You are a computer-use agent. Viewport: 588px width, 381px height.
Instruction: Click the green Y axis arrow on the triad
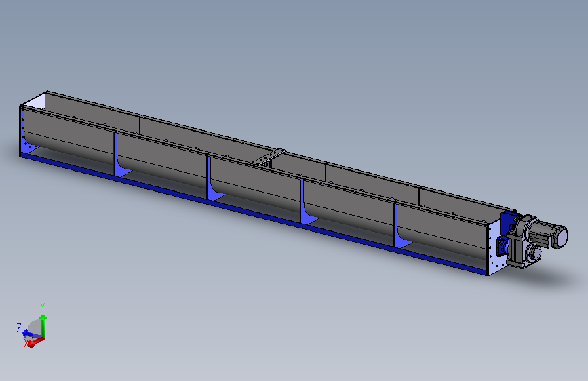coord(43,326)
